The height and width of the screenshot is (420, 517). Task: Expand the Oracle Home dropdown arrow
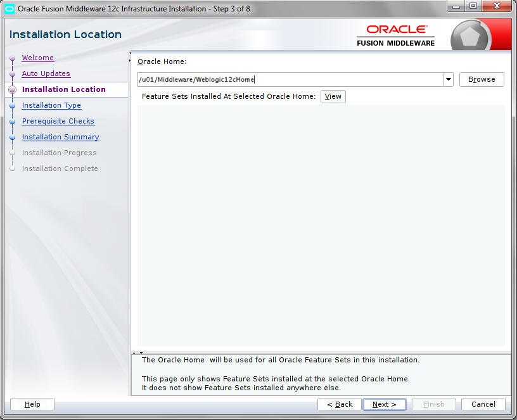click(x=449, y=79)
